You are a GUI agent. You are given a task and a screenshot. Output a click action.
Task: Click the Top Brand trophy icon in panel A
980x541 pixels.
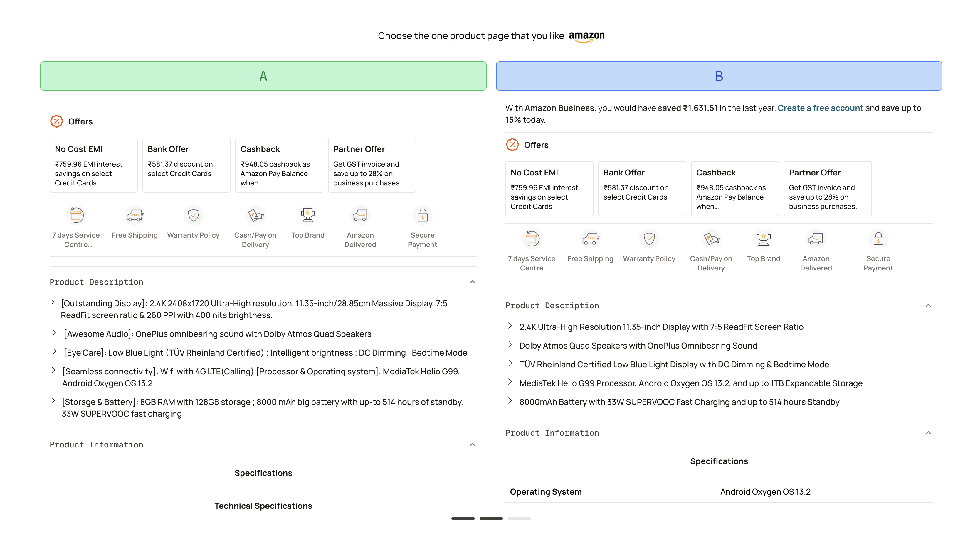pyautogui.click(x=307, y=216)
